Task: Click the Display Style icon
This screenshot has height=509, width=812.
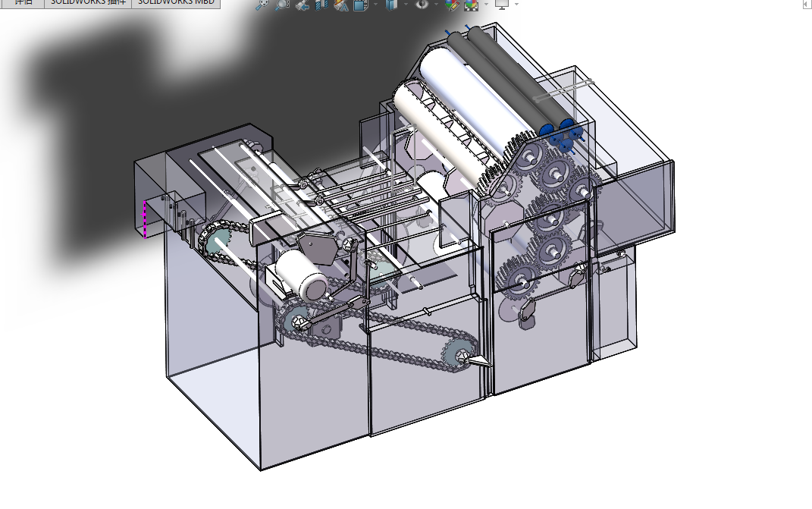Action: 391,4
